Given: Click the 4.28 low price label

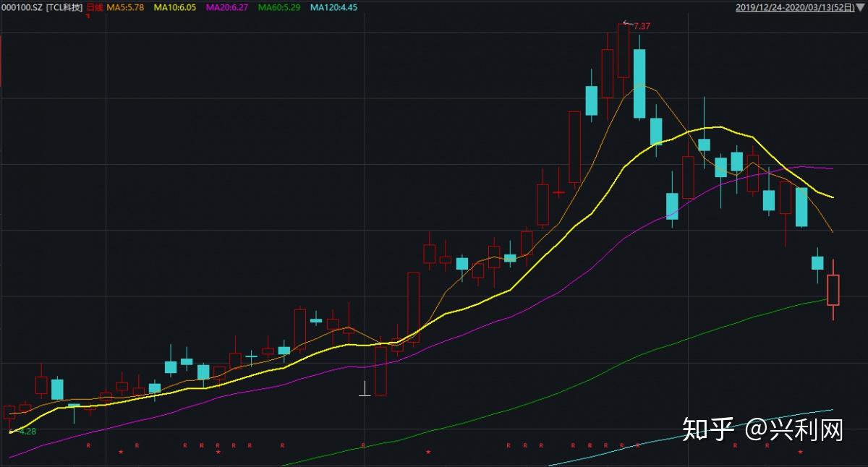Looking at the screenshot, I should 27,432.
